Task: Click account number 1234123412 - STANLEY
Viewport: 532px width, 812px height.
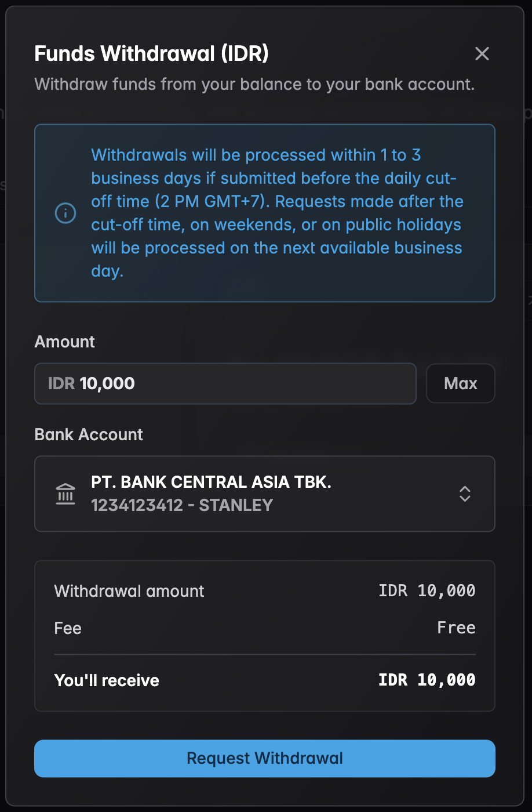Action: click(182, 505)
